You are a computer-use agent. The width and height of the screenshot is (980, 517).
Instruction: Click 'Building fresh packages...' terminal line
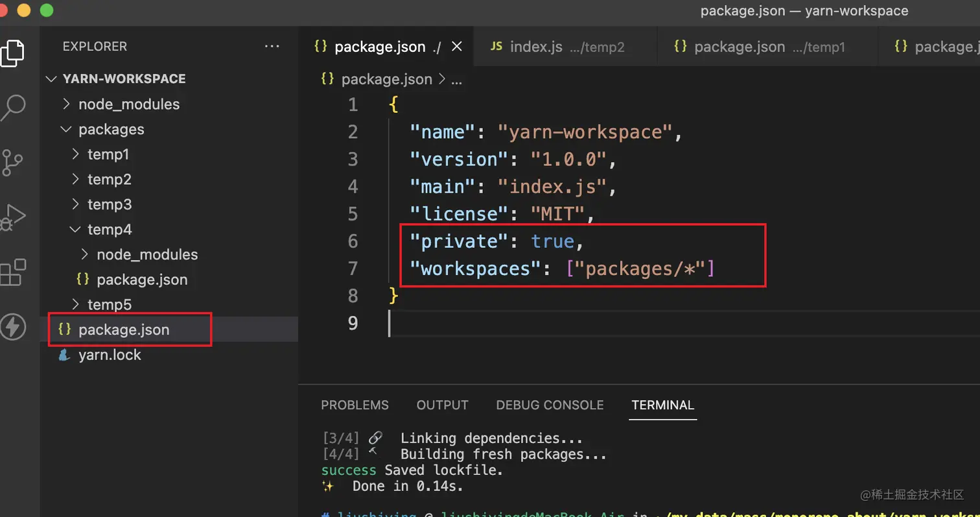pos(504,454)
